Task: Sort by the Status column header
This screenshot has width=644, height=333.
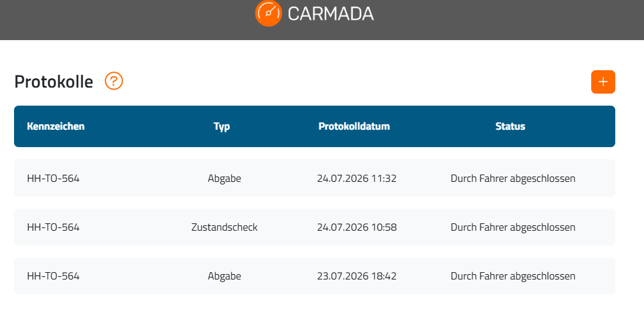Action: pyautogui.click(x=510, y=126)
